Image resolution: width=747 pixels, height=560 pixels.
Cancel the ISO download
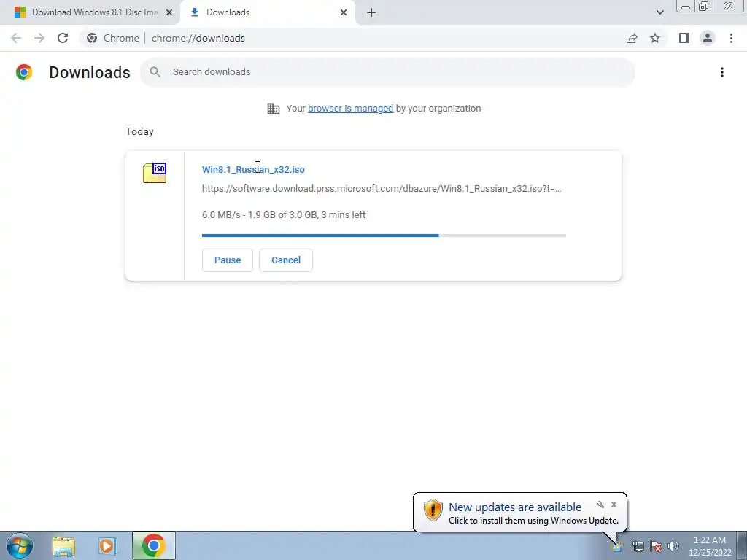286,260
